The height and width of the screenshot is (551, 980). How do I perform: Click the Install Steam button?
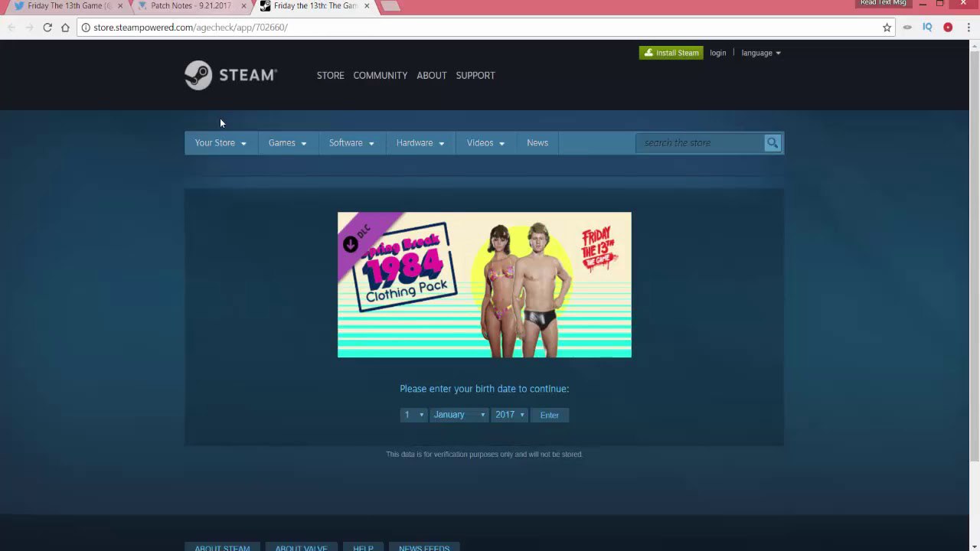point(671,53)
